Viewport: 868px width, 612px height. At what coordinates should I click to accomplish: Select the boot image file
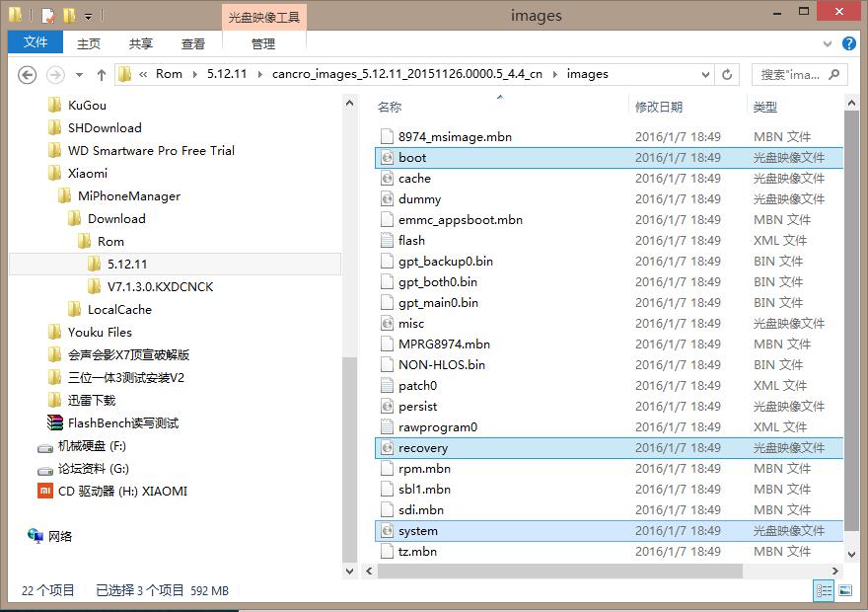coord(413,157)
